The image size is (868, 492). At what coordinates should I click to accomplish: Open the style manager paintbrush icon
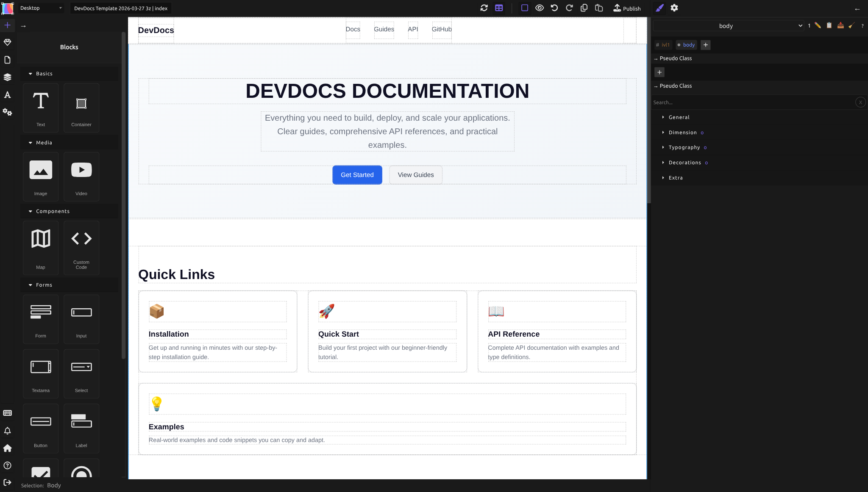[659, 8]
